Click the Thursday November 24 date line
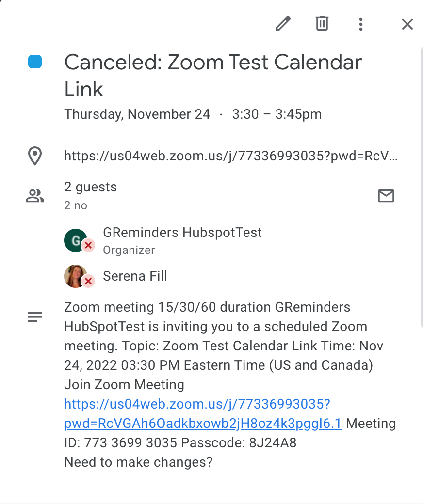 [193, 114]
